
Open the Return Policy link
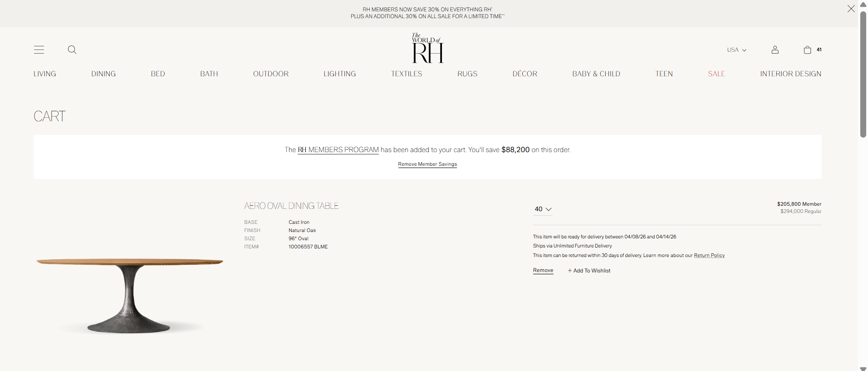(709, 256)
